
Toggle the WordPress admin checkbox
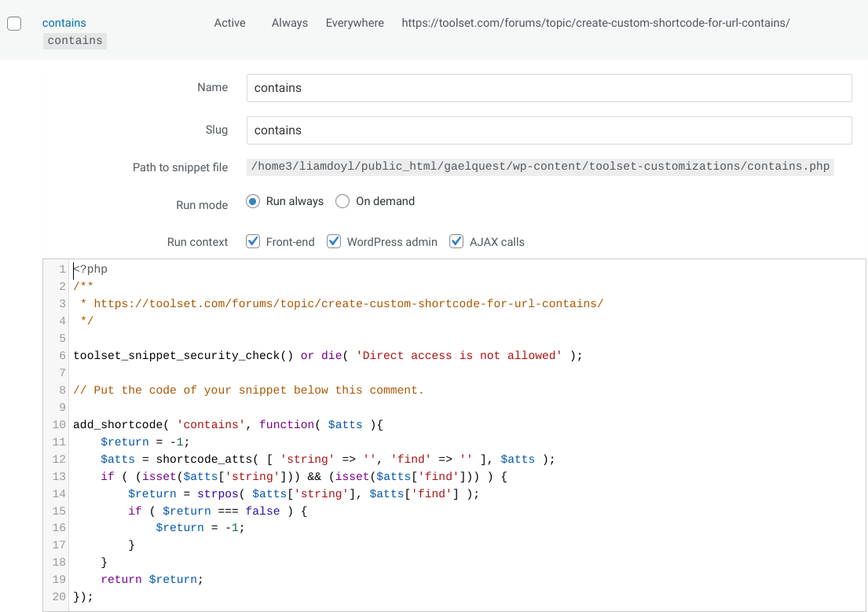point(334,241)
